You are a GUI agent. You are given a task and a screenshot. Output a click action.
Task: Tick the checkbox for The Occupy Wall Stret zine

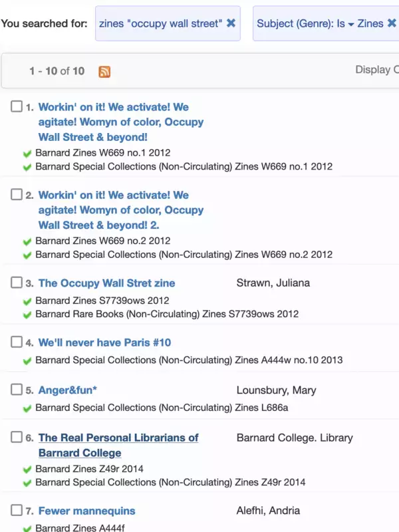(x=17, y=282)
